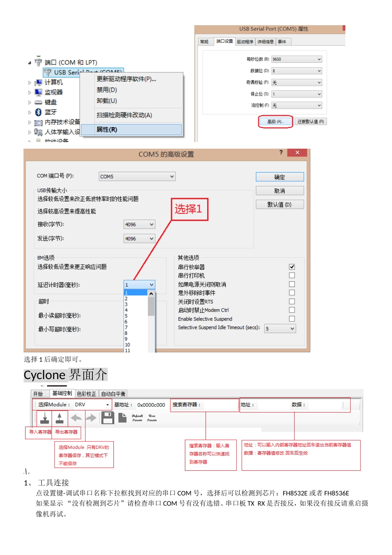Switch to the 端口设置 tab
The width and height of the screenshot is (392, 555).
click(224, 41)
